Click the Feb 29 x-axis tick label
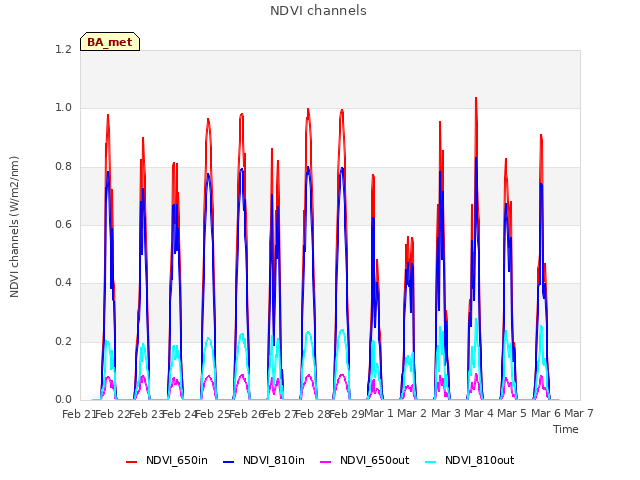Screen dimensions: 640x480 [x=346, y=414]
